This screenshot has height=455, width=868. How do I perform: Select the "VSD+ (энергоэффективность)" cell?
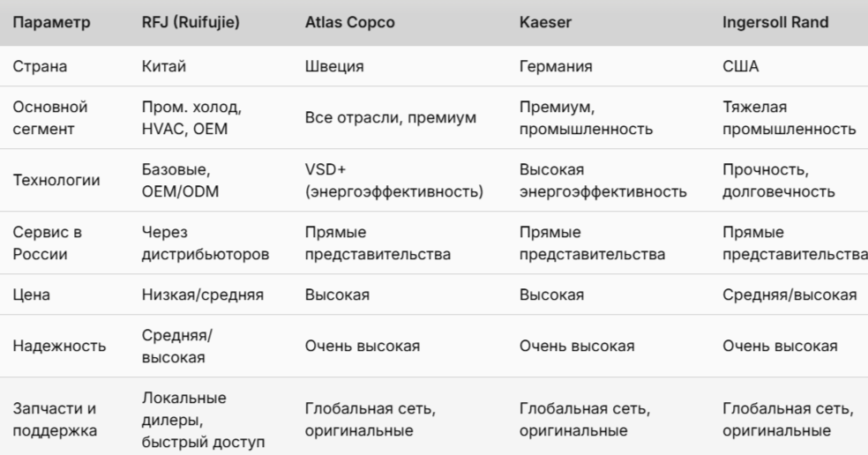pos(393,180)
